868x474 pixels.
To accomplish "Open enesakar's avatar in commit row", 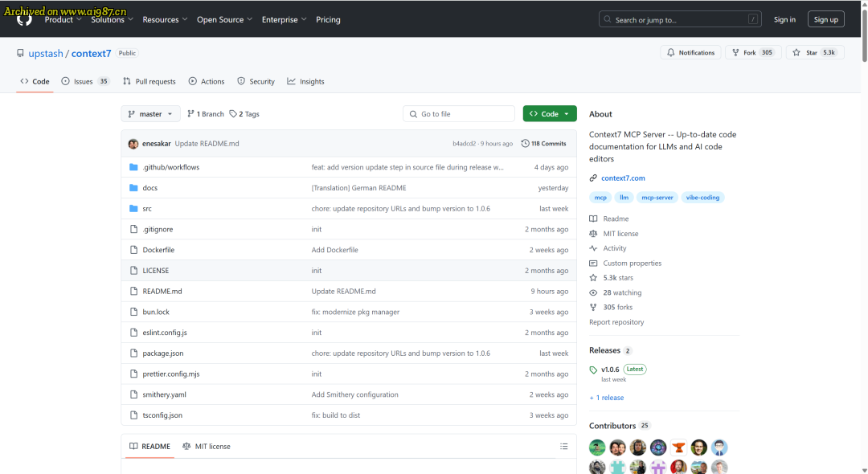I will click(x=133, y=144).
